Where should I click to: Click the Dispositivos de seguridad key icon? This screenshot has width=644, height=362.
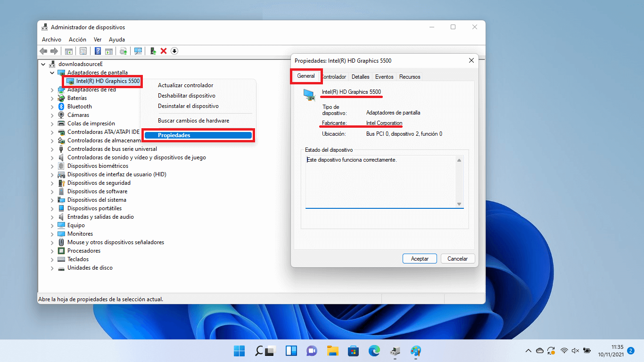coord(61,183)
